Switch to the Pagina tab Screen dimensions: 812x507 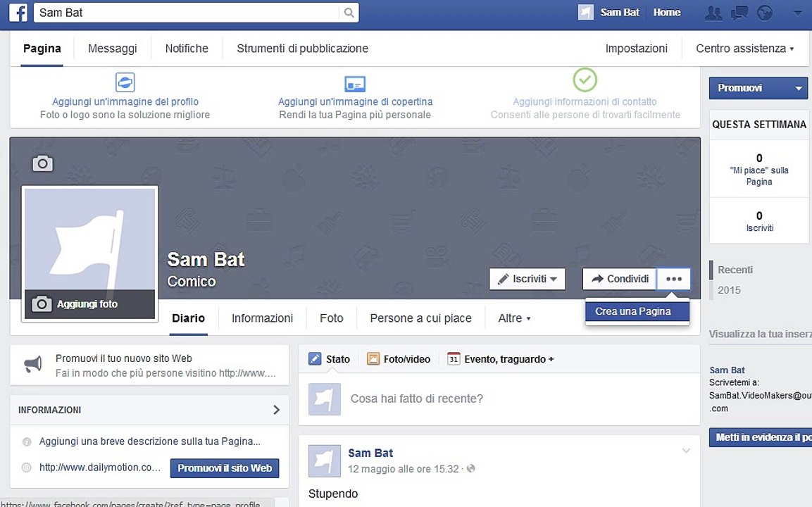pos(42,49)
